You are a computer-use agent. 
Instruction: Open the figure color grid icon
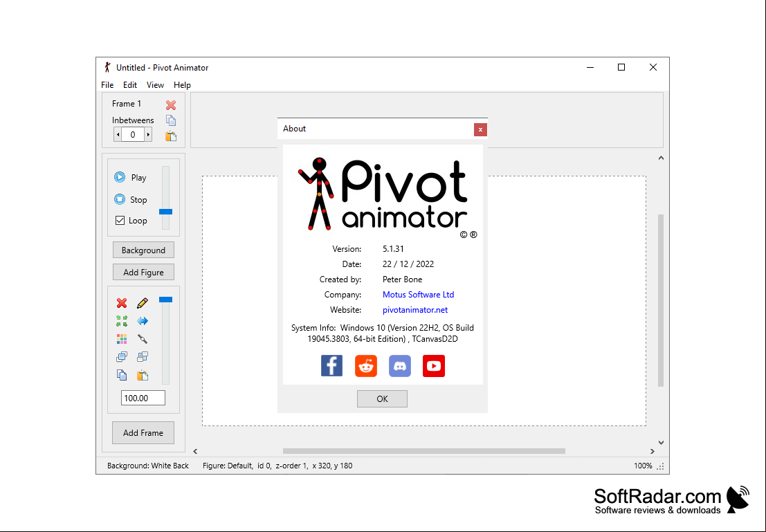[x=122, y=339]
